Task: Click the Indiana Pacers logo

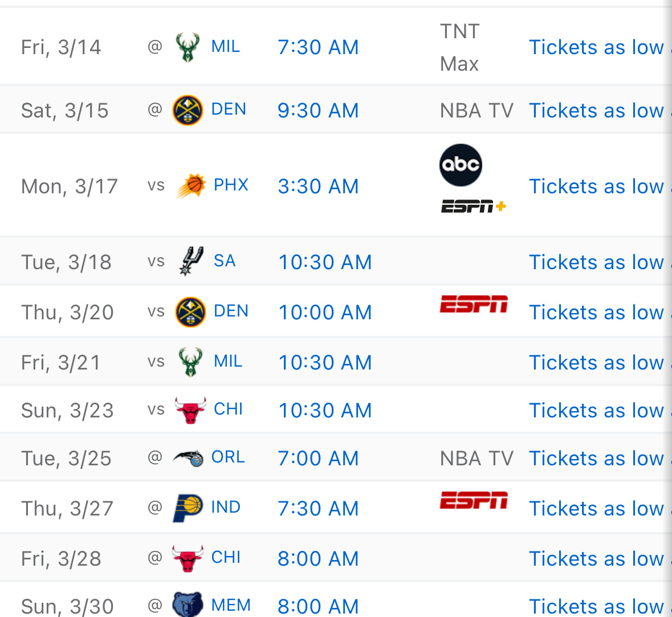Action: click(188, 508)
